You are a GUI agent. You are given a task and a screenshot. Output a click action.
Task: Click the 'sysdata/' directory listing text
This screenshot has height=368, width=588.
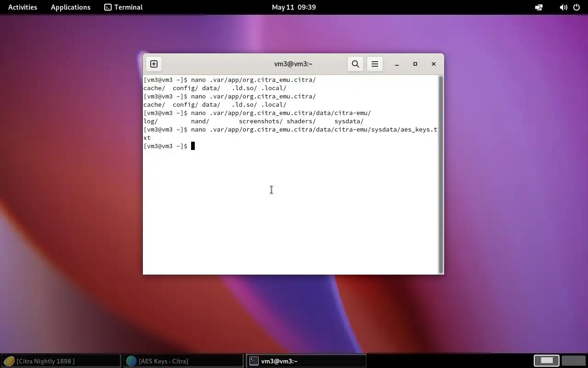tap(349, 121)
